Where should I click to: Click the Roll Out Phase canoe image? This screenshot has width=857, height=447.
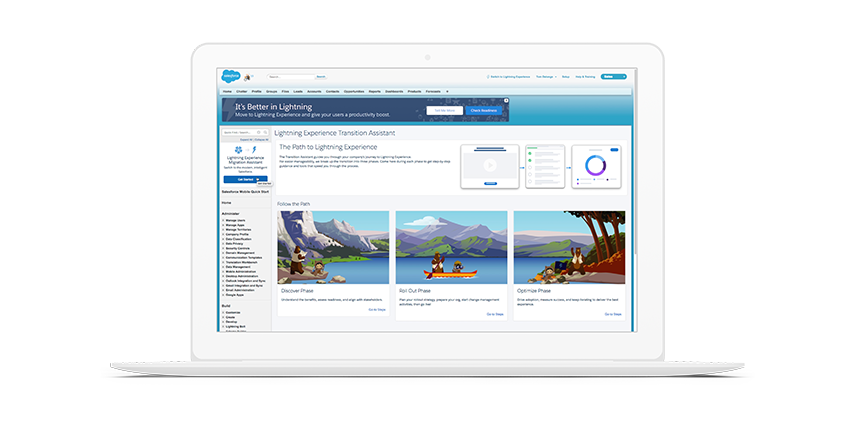coord(451,248)
